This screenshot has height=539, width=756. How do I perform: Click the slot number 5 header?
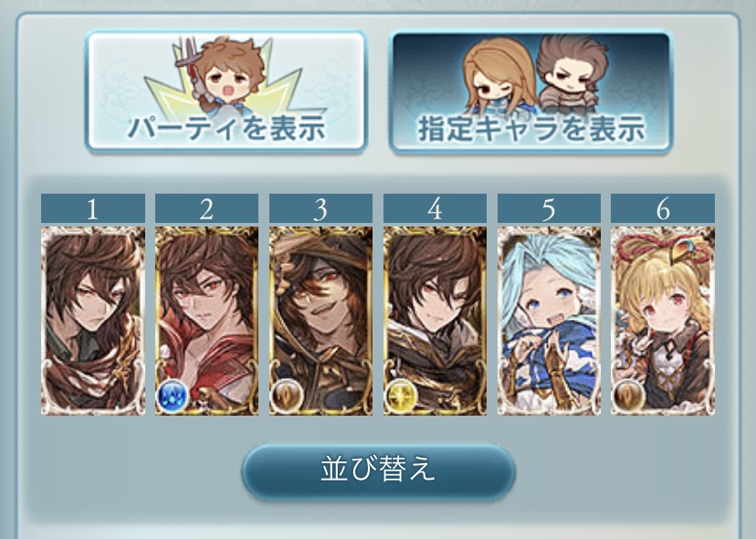pos(549,208)
